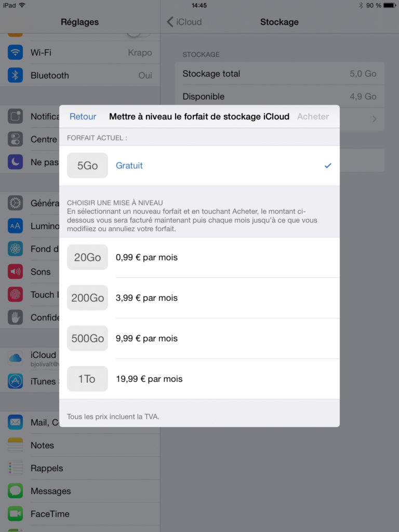Viewport: 399px width, 532px height.
Task: Open the Notifications icon in sidebar
Action: point(15,116)
